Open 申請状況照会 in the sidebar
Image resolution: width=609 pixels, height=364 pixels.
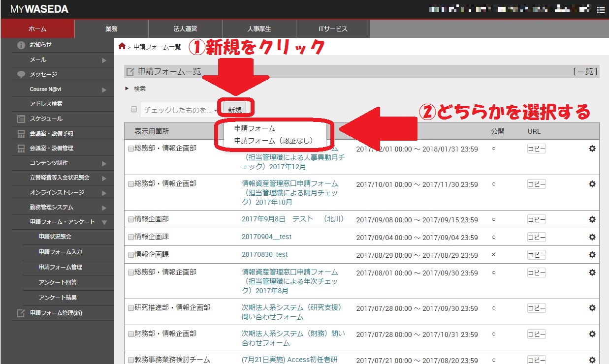(x=55, y=237)
